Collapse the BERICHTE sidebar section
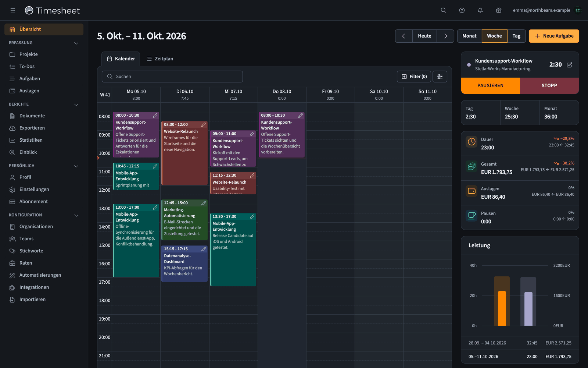 coord(76,105)
